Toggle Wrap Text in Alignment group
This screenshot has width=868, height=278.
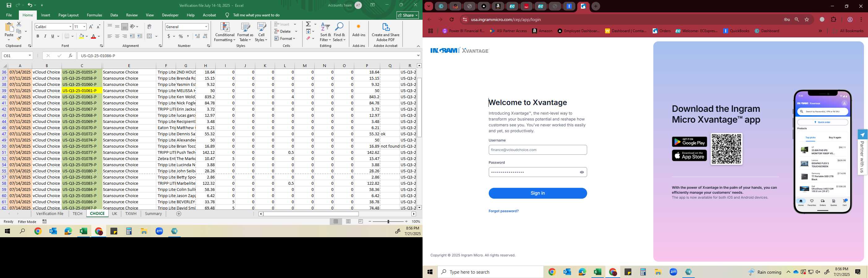(x=149, y=27)
